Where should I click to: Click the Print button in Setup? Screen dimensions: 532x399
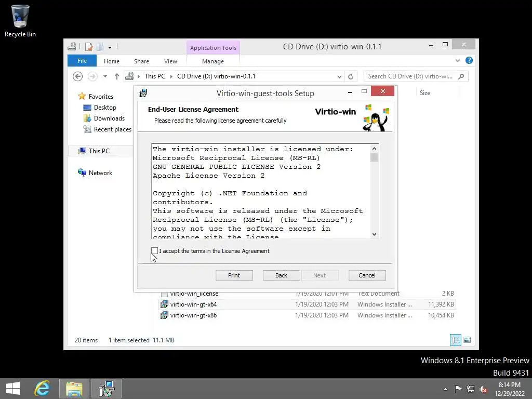coord(234,275)
